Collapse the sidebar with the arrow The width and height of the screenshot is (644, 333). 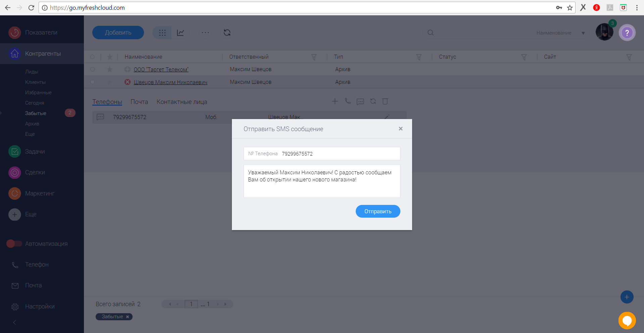pos(14,322)
